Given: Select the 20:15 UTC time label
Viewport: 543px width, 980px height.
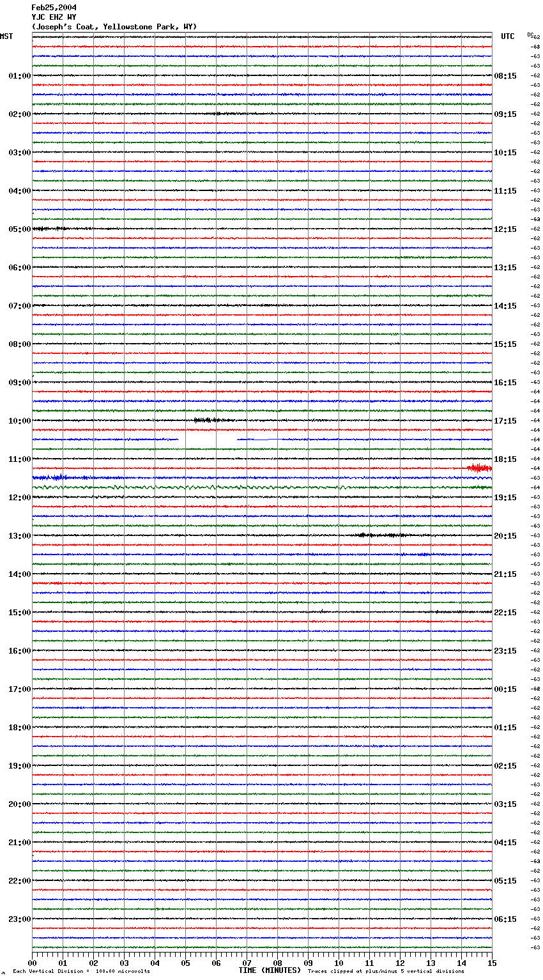Looking at the screenshot, I should [505, 536].
